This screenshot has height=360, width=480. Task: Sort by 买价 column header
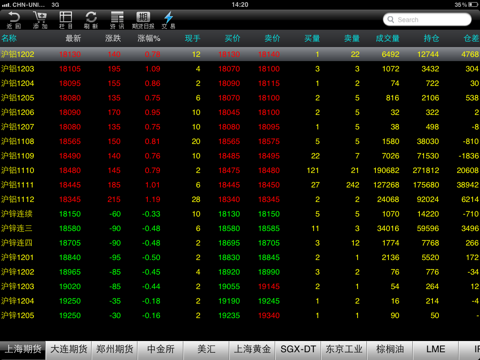(x=232, y=38)
